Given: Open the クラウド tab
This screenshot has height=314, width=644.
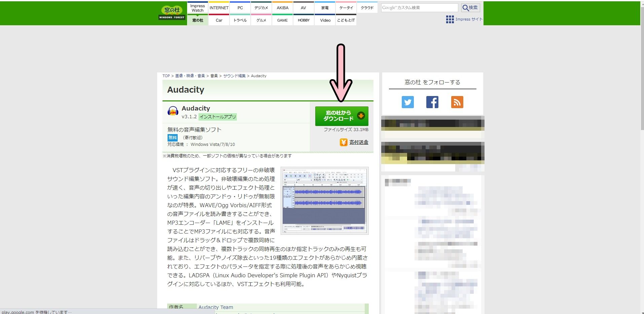Looking at the screenshot, I should [x=367, y=8].
